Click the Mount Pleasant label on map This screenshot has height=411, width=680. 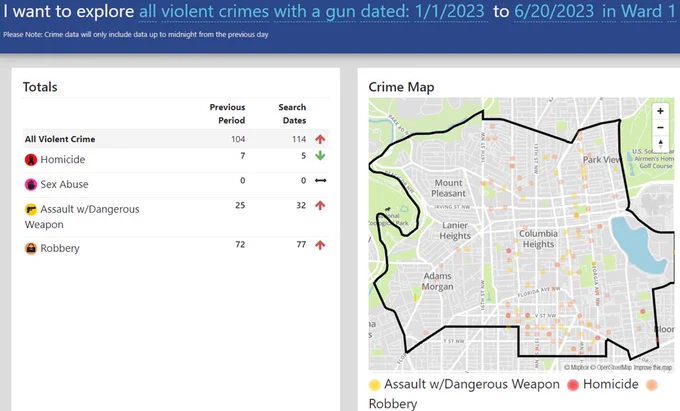click(x=448, y=188)
